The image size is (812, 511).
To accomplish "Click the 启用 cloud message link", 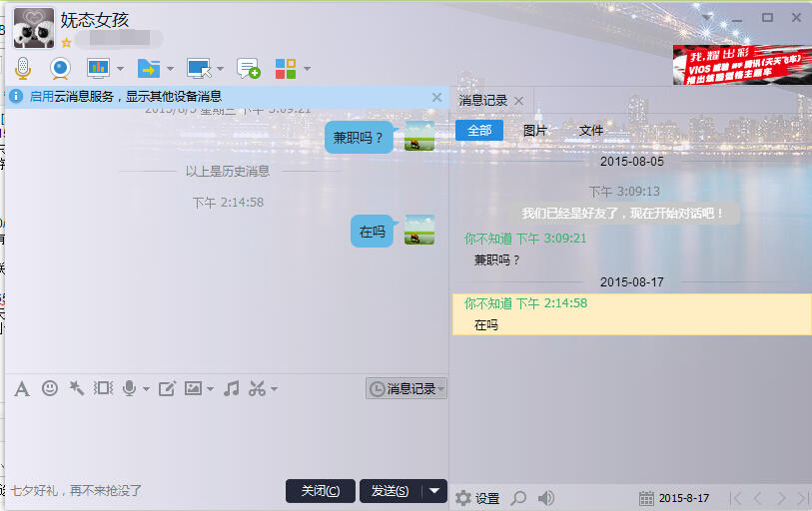I will point(41,97).
